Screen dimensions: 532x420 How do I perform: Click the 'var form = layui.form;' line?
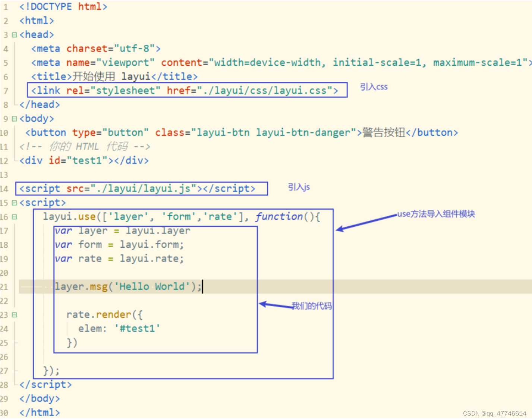click(119, 245)
